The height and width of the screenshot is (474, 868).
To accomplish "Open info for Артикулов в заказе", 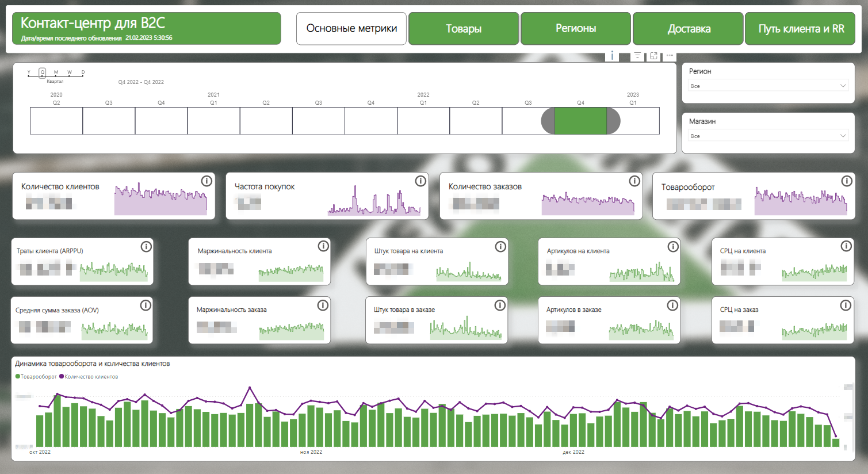I will [672, 305].
